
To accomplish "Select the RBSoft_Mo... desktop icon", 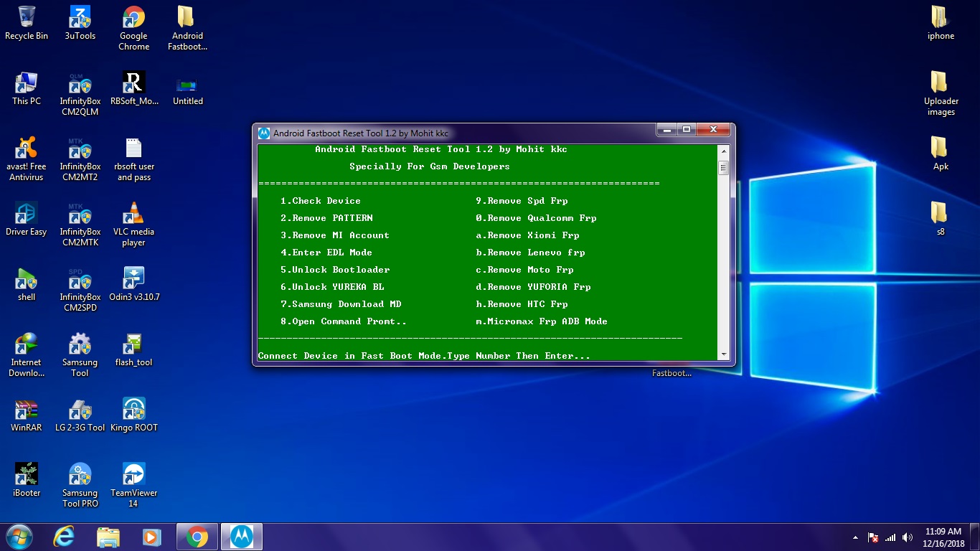I will (x=134, y=88).
